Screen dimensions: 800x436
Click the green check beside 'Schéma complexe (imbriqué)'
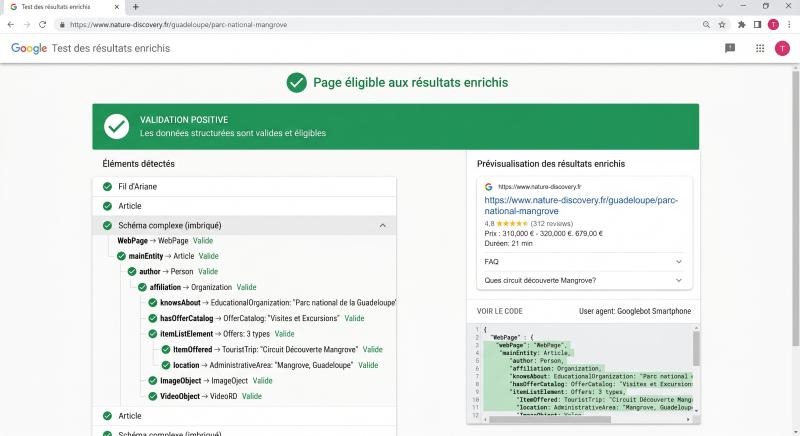coord(107,225)
